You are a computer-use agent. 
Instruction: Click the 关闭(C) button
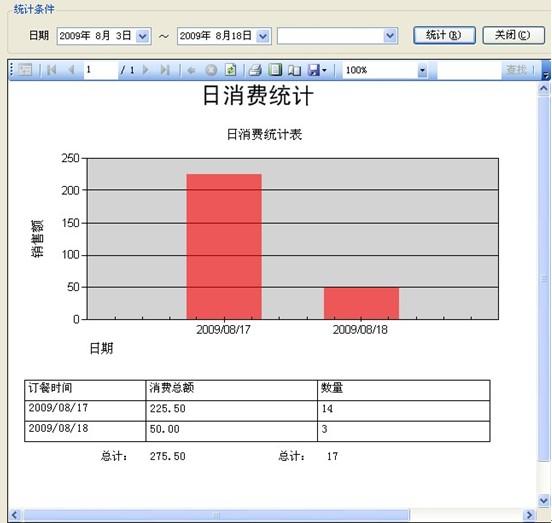513,35
